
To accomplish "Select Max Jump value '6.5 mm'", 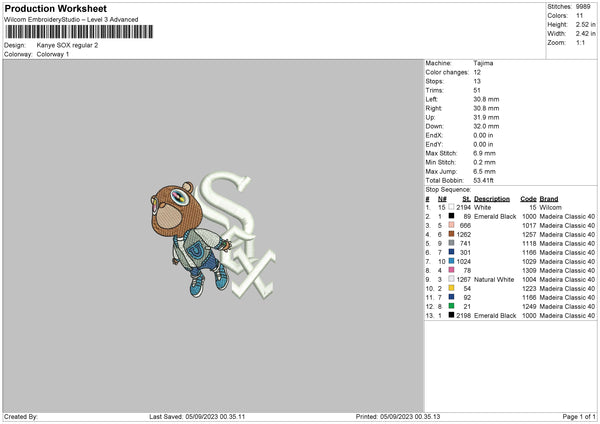I will pos(484,171).
